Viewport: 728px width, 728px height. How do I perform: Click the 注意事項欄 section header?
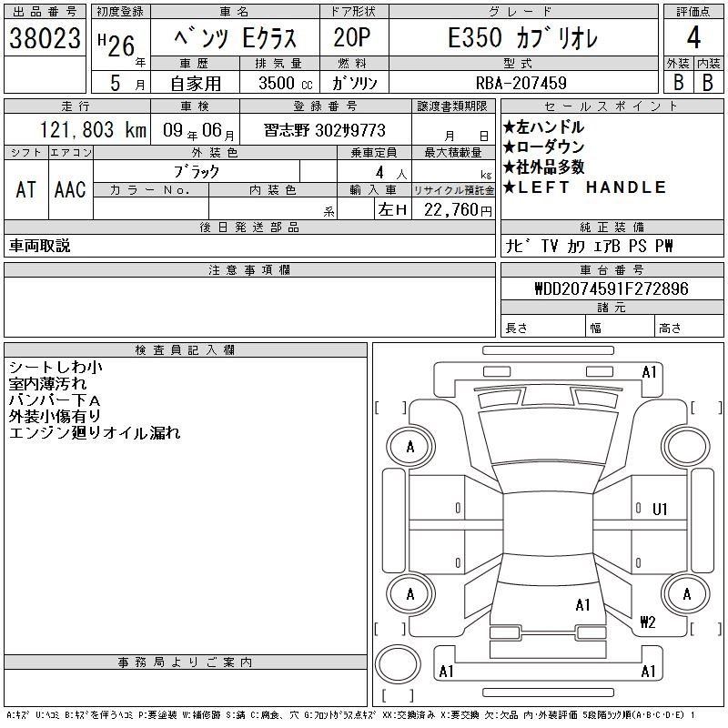pos(249,270)
